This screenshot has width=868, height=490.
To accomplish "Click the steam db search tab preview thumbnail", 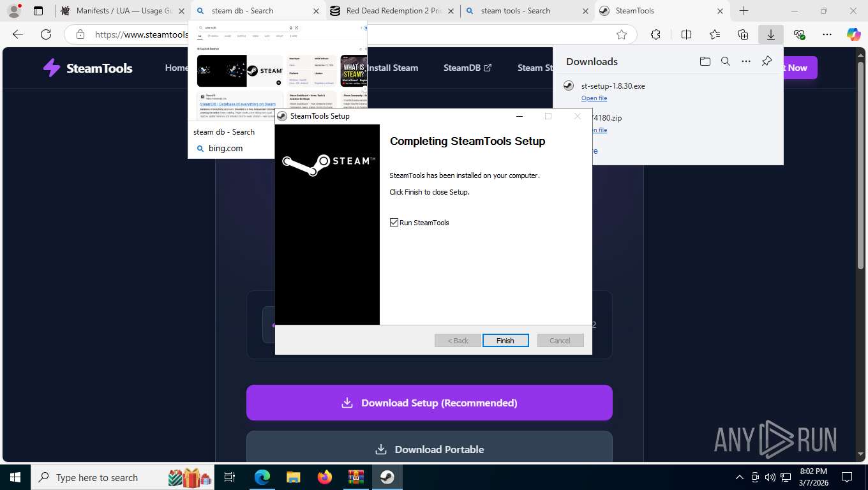I will (278, 71).
